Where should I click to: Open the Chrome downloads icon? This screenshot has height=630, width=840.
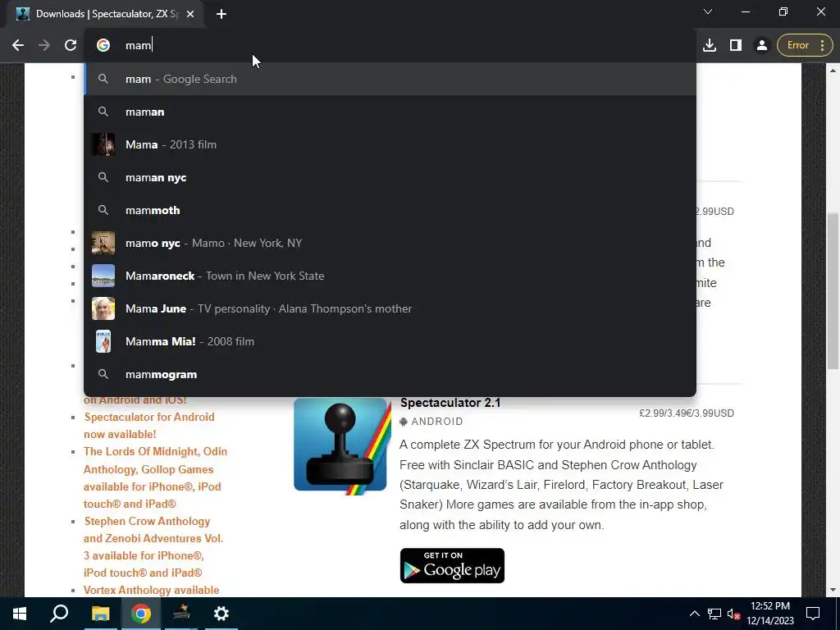[710, 46]
